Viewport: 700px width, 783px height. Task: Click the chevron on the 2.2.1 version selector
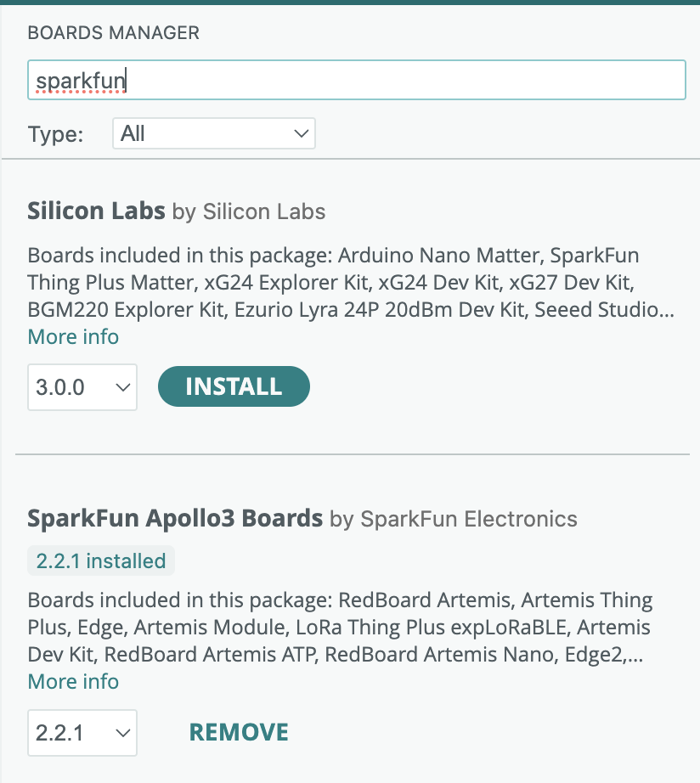(x=124, y=732)
